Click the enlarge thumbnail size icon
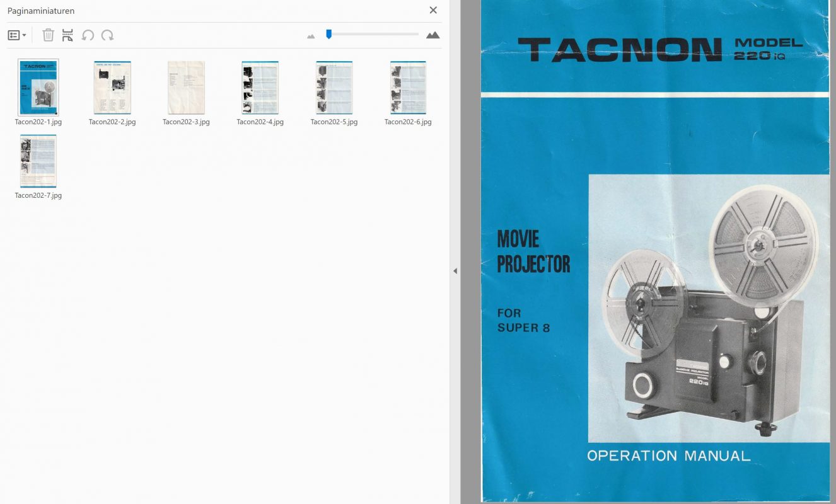Screen dimensions: 836x504 pos(433,35)
